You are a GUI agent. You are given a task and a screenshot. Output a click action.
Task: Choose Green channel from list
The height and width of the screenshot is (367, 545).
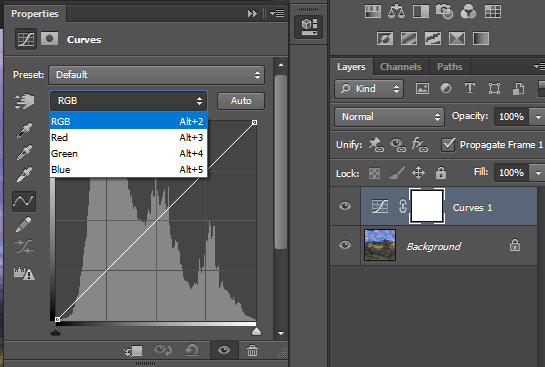[x=128, y=154]
